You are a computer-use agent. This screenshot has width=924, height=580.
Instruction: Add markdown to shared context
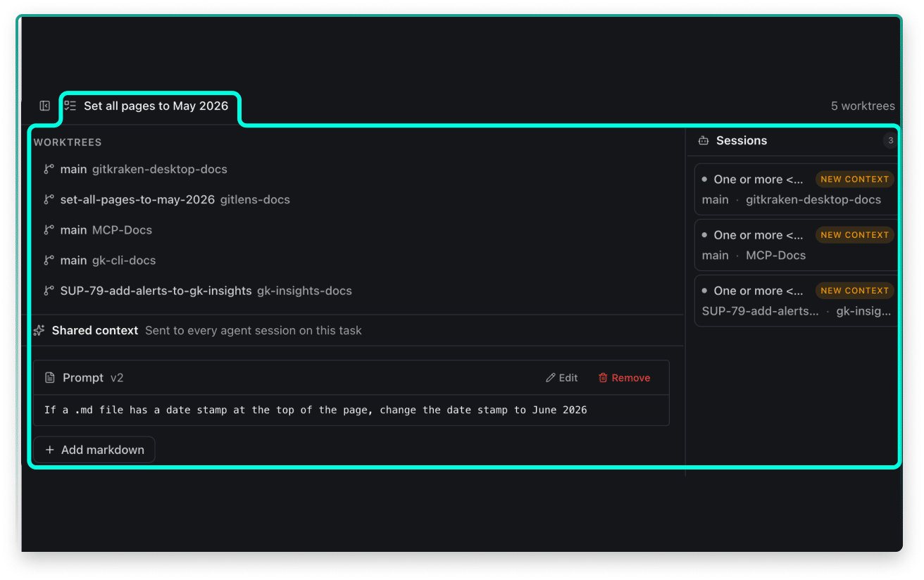click(x=94, y=450)
